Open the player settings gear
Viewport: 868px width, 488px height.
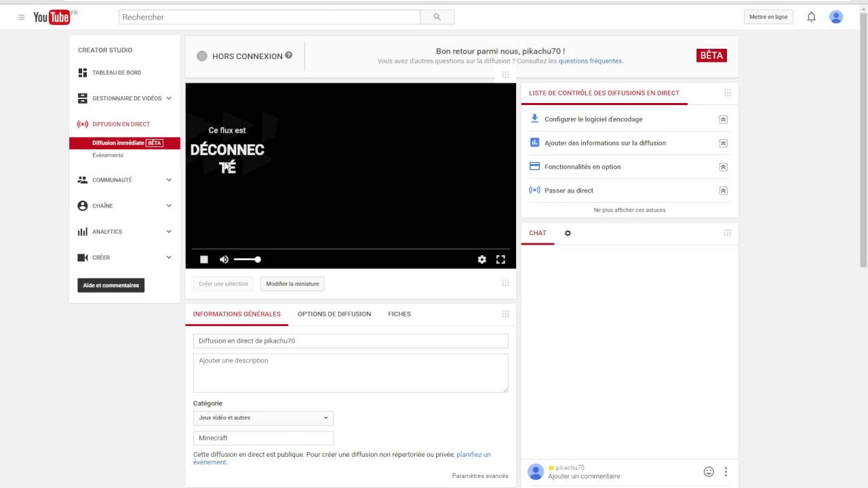point(482,260)
